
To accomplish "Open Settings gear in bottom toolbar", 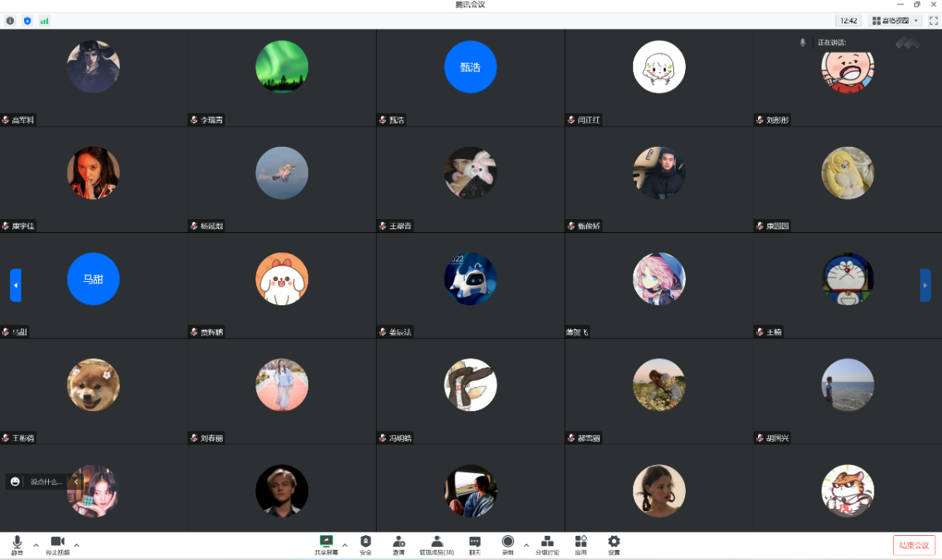I will 614,544.
